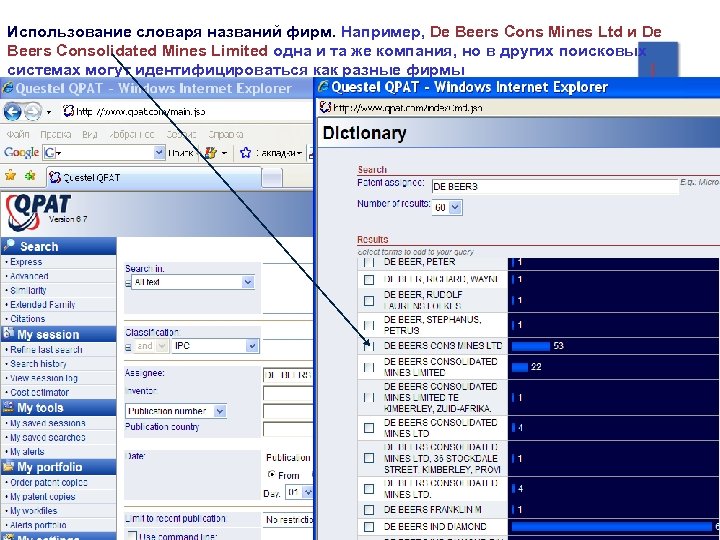Image resolution: width=720 pixels, height=540 pixels.
Task: Open the IPC classification dropdown
Action: coord(252,346)
